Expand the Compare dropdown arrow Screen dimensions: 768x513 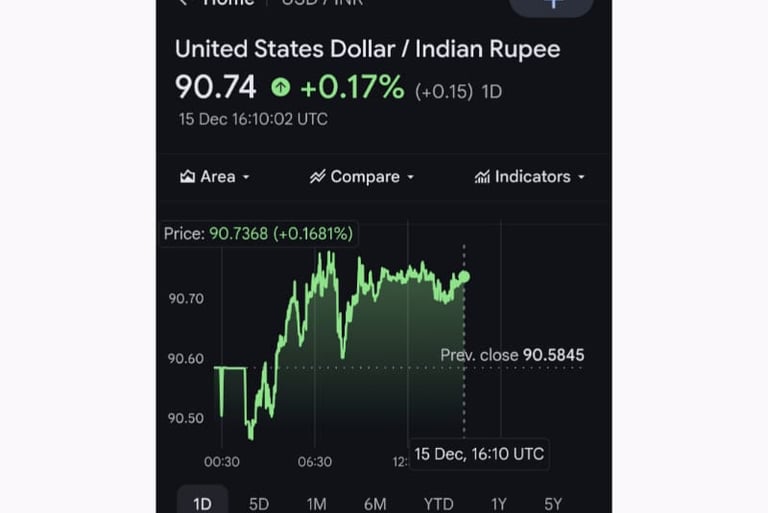click(x=410, y=178)
